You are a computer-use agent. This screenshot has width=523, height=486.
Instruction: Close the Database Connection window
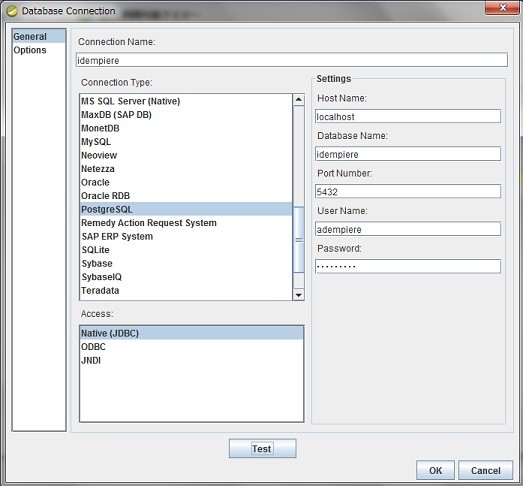(x=502, y=8)
